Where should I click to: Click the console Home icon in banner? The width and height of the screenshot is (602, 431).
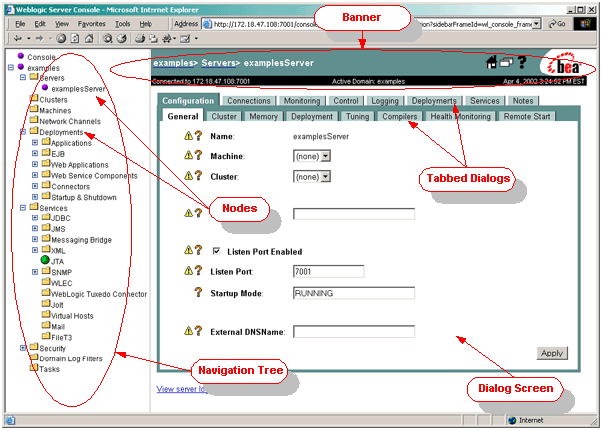[x=491, y=62]
